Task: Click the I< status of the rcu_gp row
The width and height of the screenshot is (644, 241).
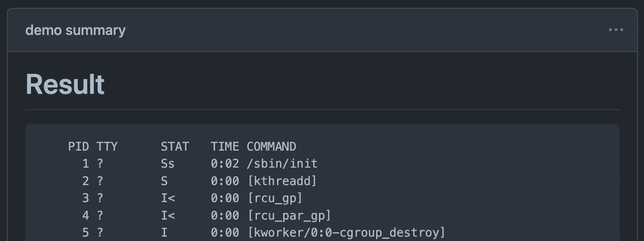Action: point(168,198)
